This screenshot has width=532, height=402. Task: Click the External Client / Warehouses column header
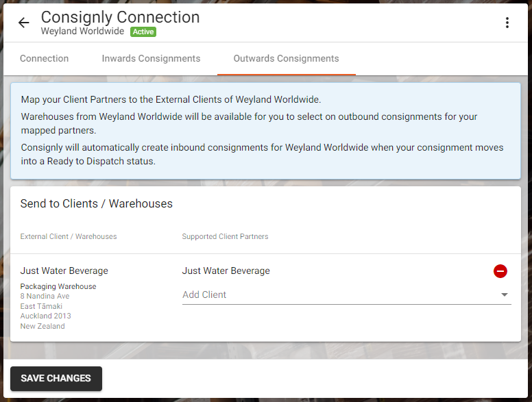point(69,236)
